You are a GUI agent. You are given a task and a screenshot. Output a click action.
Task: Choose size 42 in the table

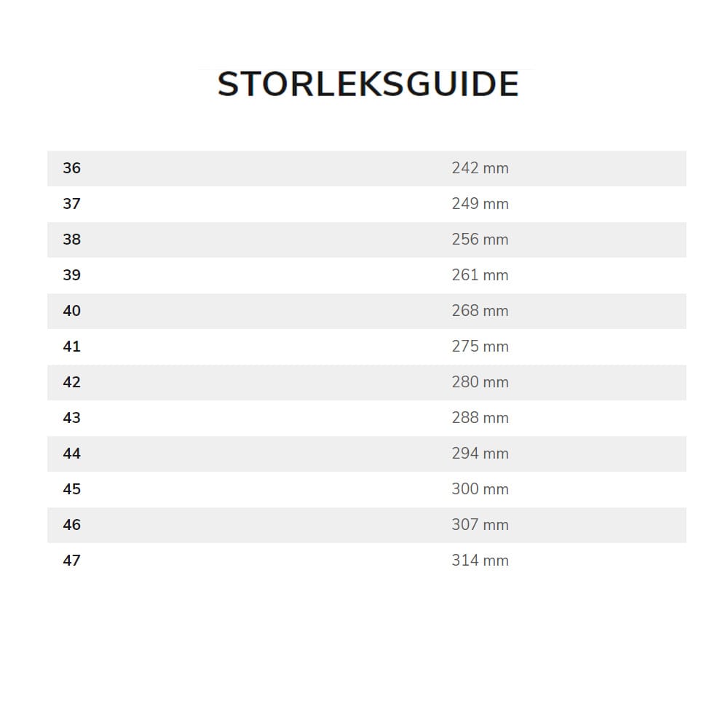71,382
